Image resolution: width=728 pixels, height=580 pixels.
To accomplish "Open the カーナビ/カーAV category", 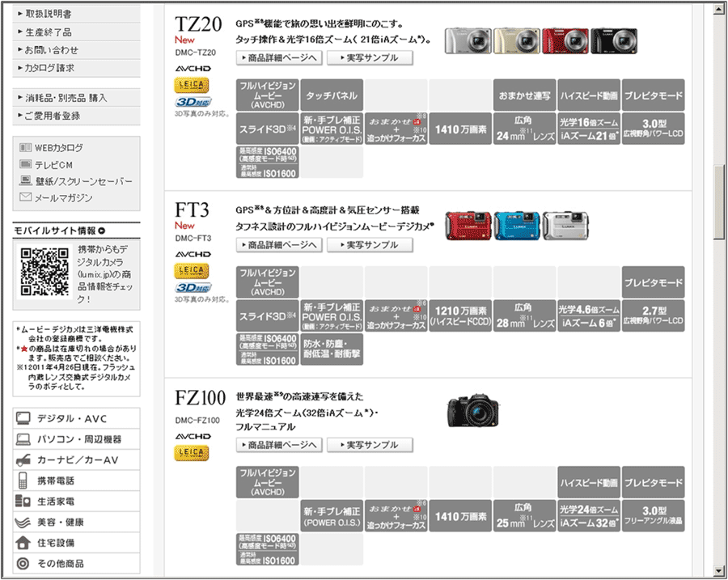I will (77, 459).
